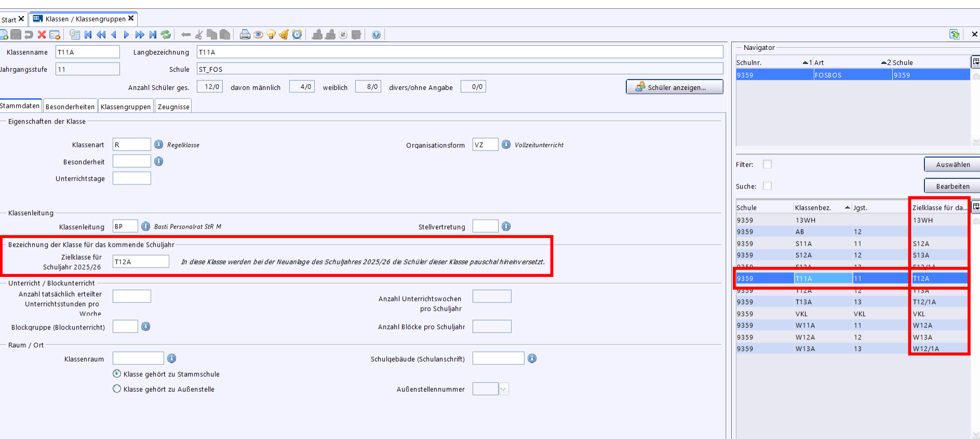980x439 pixels.
Task: Open the Außenstellennummer dropdown
Action: pos(503,389)
